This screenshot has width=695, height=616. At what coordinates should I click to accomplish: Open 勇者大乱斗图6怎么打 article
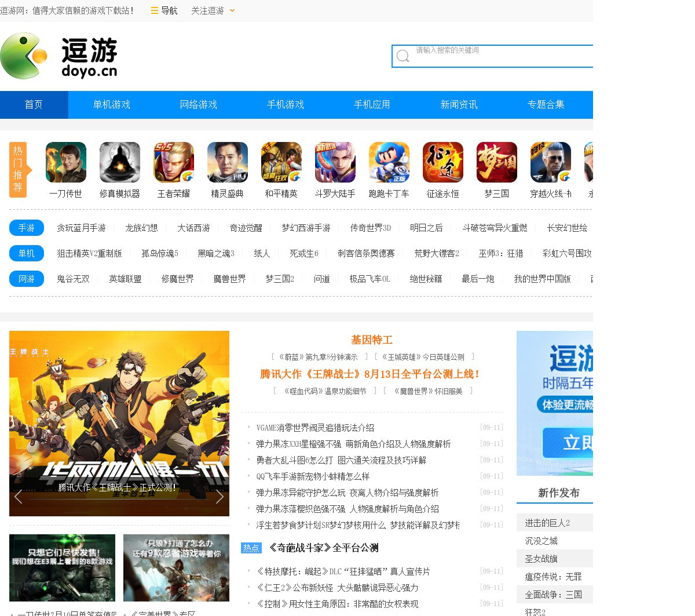(x=341, y=460)
